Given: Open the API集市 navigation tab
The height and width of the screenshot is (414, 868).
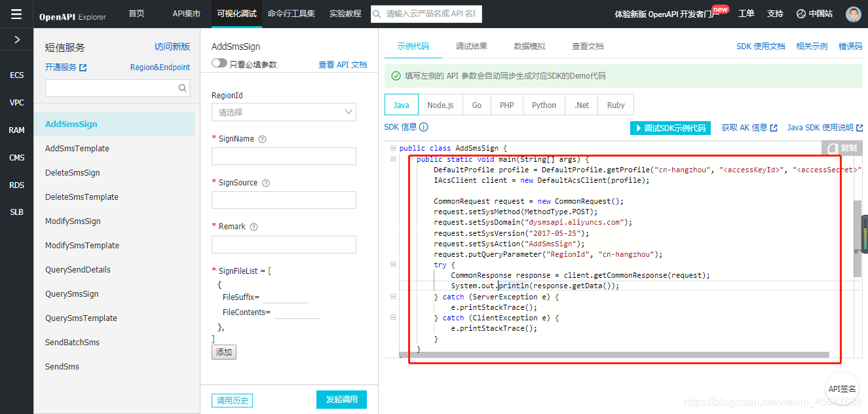Looking at the screenshot, I should click(x=186, y=14).
